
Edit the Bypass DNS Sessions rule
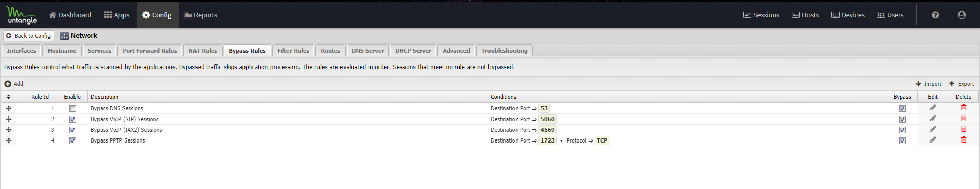[933, 108]
